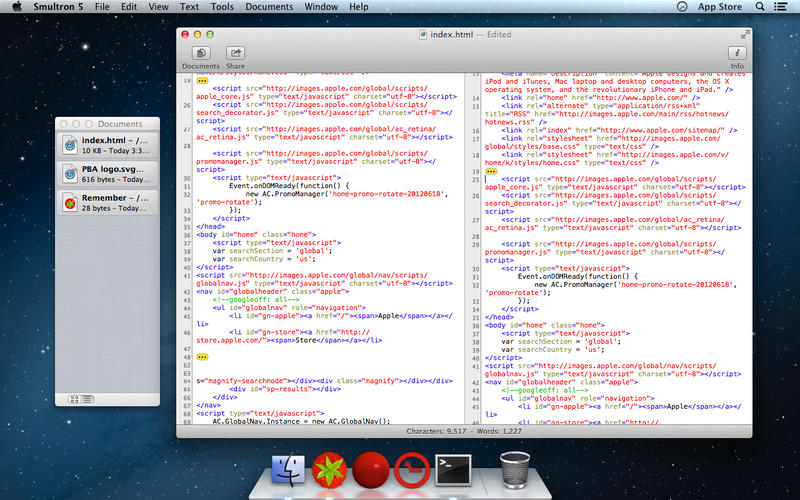
Task: Open the Documents menu in menu bar
Action: [x=268, y=6]
